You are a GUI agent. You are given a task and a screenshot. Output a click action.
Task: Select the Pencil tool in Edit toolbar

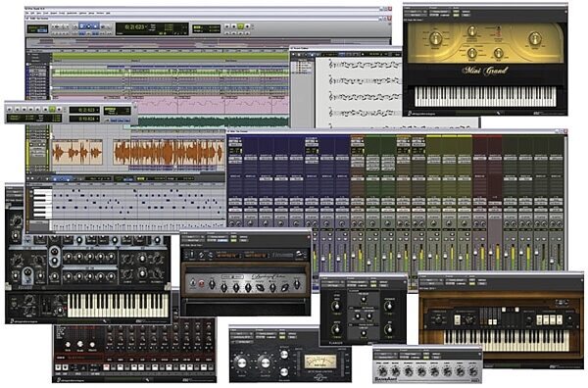click(109, 26)
